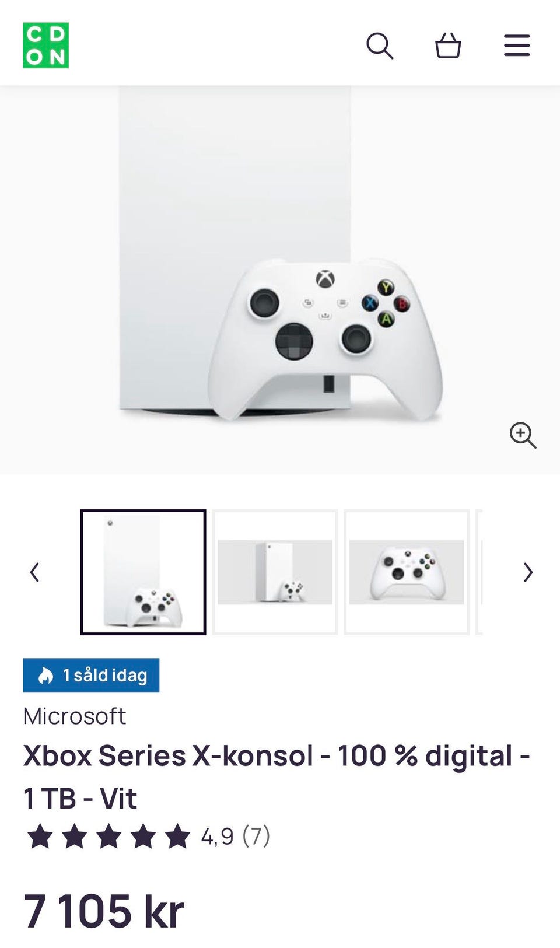Open the hamburger menu
Viewport: 560px width, 948px height.
click(517, 46)
